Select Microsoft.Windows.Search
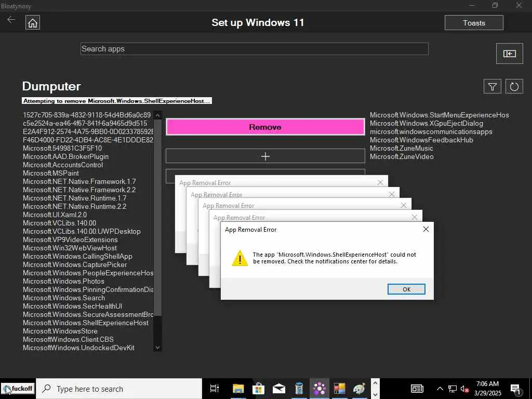Screen dimensions: 532x399 (64, 298)
